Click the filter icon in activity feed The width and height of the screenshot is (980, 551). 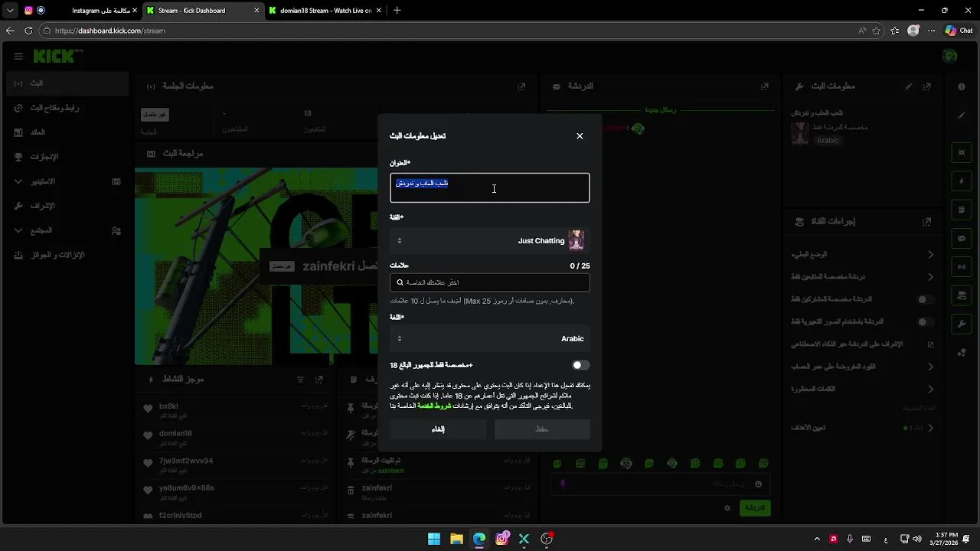301,380
